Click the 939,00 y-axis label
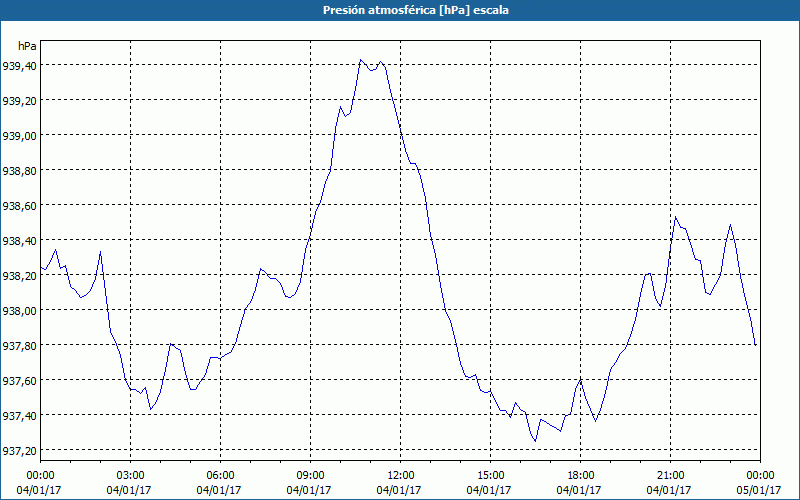Image resolution: width=800 pixels, height=500 pixels. pos(19,136)
